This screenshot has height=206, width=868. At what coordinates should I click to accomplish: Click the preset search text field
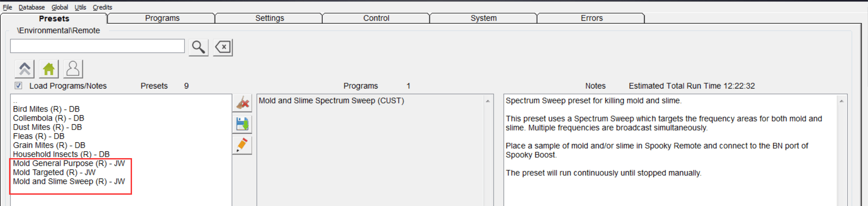click(97, 46)
